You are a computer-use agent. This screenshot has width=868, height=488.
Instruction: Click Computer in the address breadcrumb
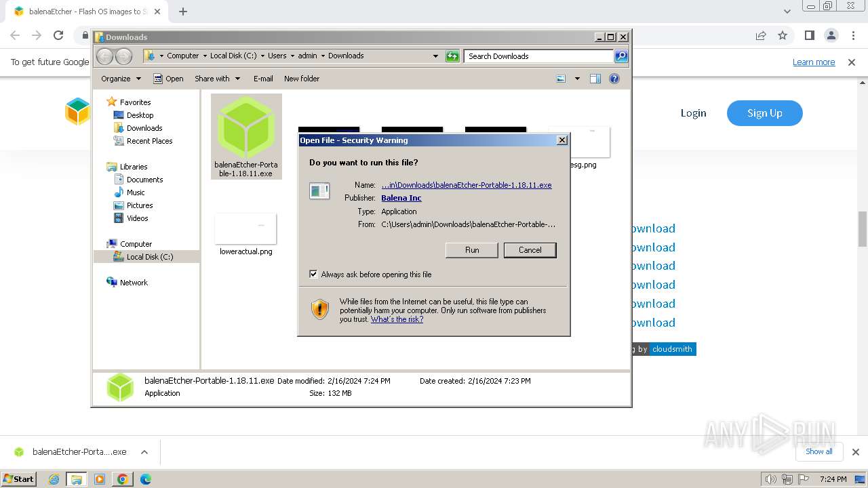click(x=183, y=56)
